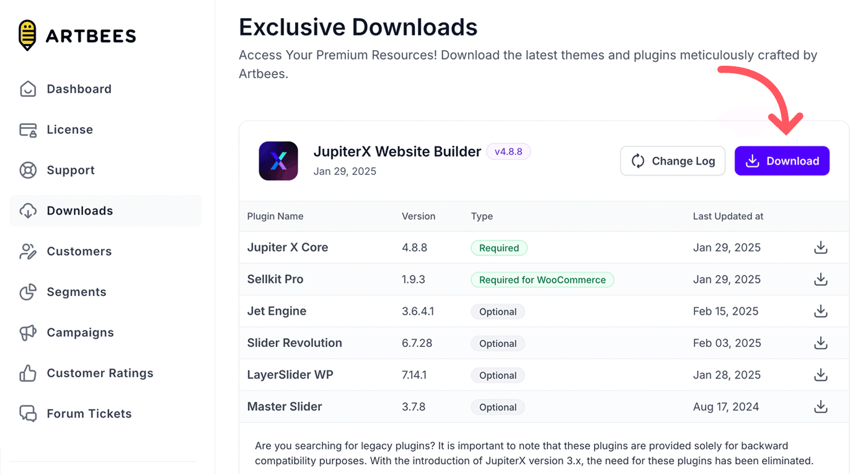Click the Change Log button
This screenshot has height=474, width=868.
[673, 161]
